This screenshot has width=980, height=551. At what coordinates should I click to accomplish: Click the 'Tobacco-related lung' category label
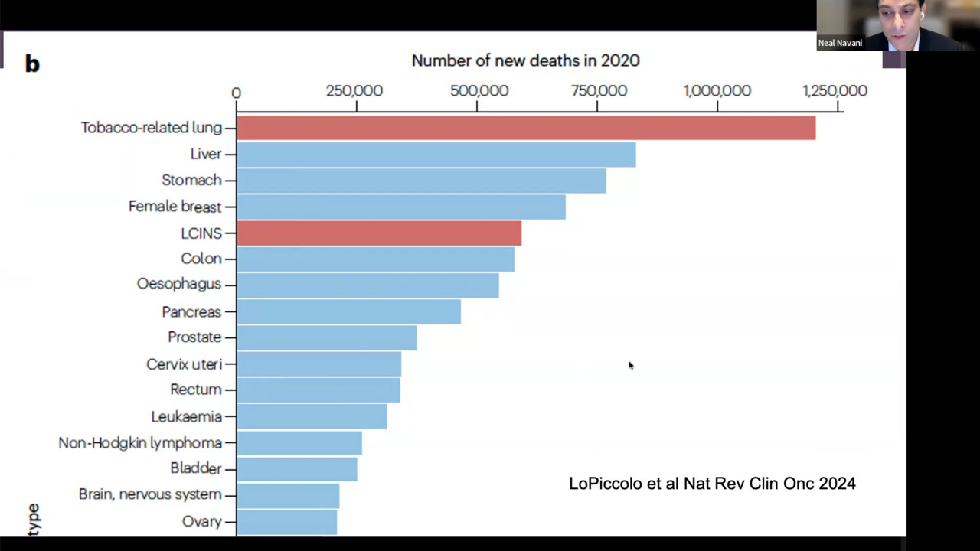point(152,128)
